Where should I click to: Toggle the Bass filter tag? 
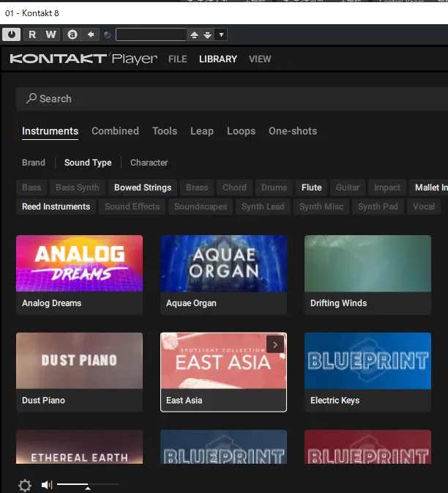(x=31, y=188)
